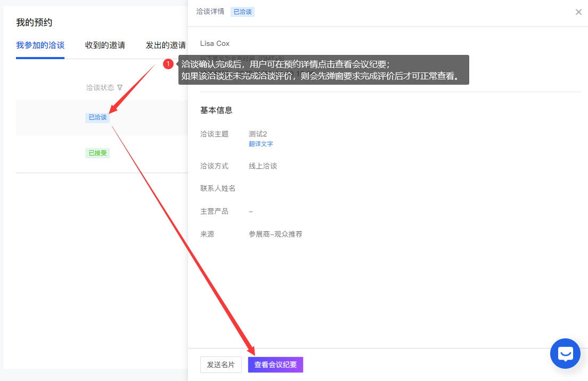The width and height of the screenshot is (588, 381).
Task: Select the 已接受 status tag in list
Action: click(97, 153)
